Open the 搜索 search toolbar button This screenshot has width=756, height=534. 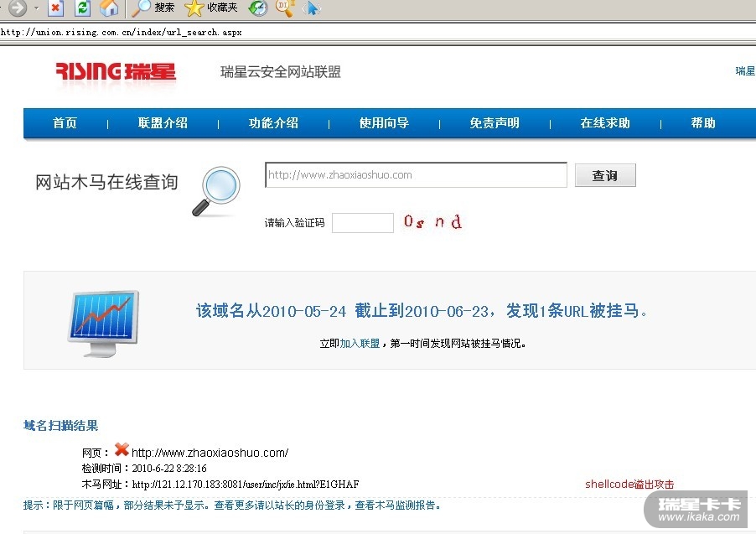click(153, 8)
